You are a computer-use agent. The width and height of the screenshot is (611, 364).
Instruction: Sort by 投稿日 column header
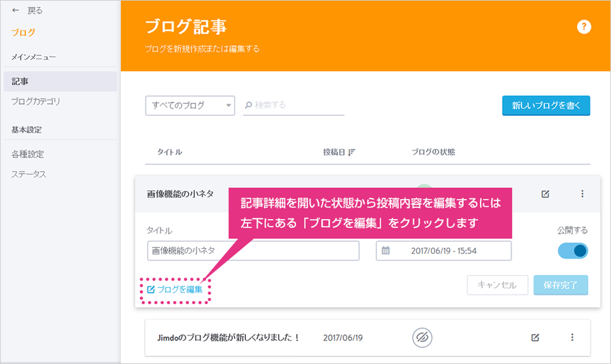[339, 152]
